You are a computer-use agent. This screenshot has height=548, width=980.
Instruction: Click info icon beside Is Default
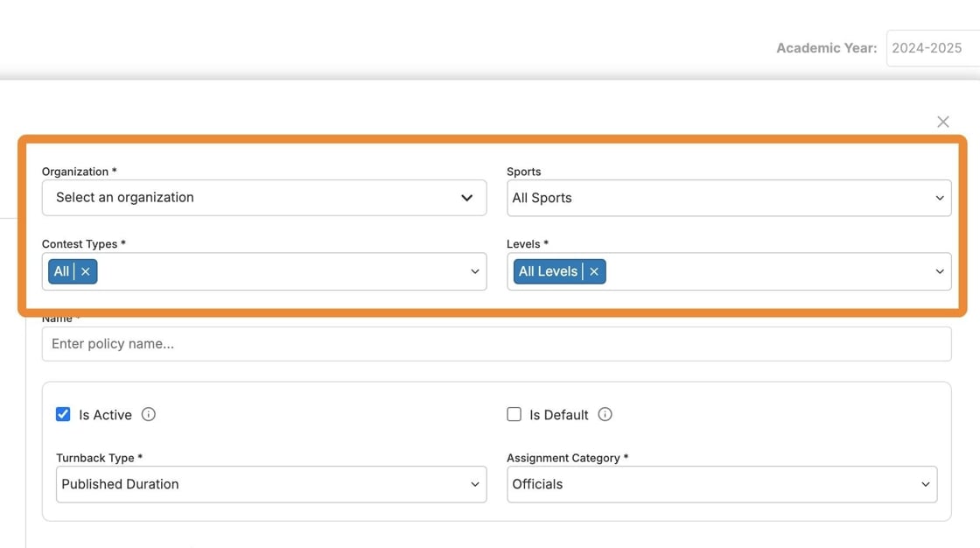[x=605, y=414]
